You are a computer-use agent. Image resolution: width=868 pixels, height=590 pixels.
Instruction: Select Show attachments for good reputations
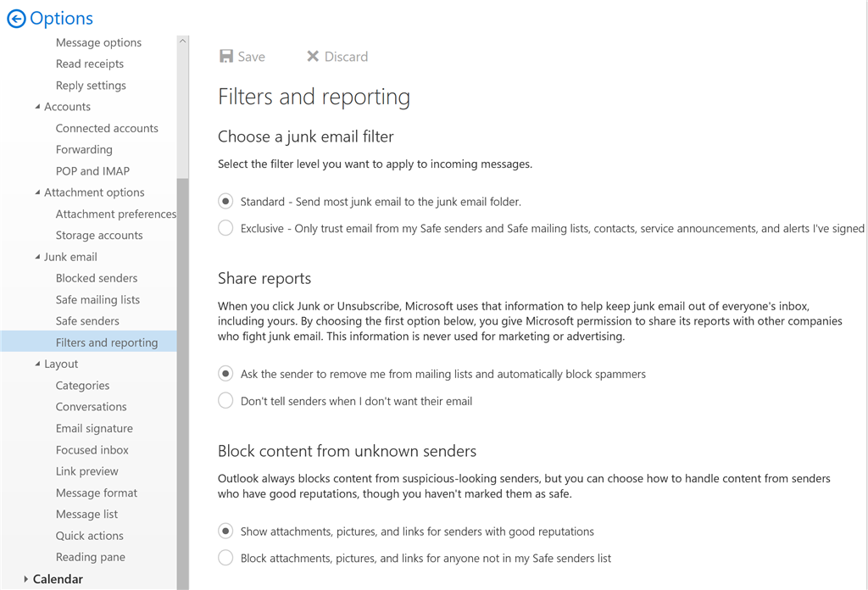pos(225,532)
